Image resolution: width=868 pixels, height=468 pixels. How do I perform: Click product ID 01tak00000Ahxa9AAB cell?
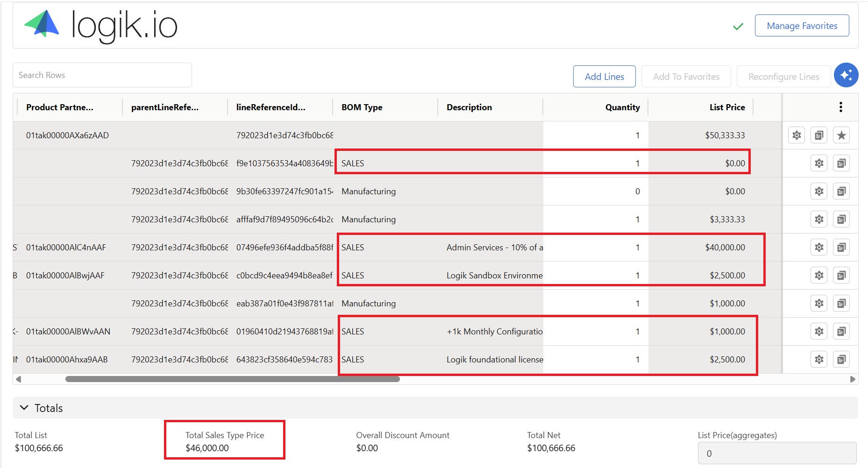(x=67, y=360)
